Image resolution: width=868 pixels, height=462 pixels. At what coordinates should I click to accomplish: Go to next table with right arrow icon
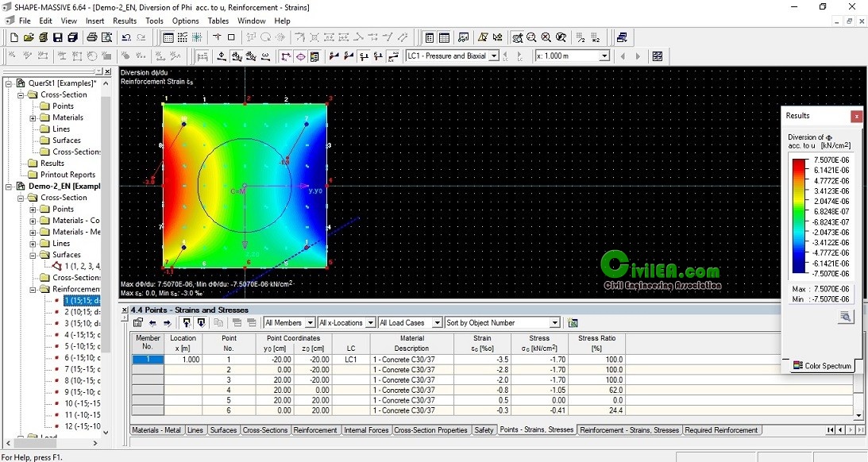(x=167, y=323)
